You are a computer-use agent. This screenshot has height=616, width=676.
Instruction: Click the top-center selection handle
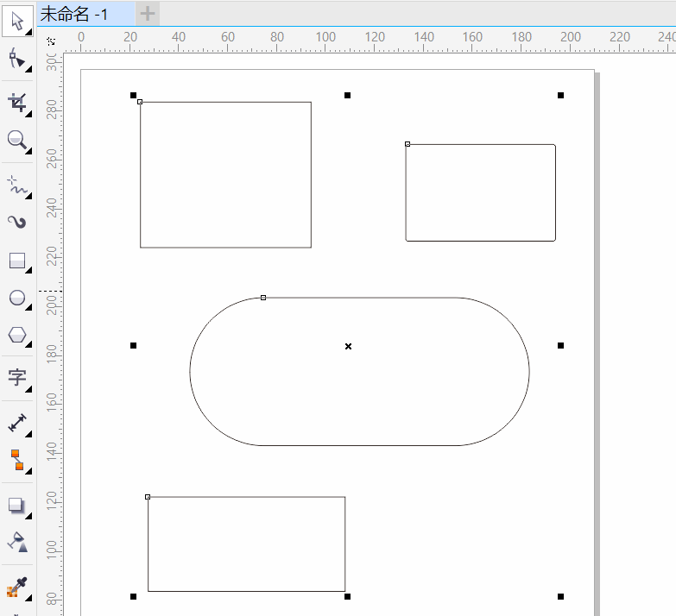click(x=347, y=95)
